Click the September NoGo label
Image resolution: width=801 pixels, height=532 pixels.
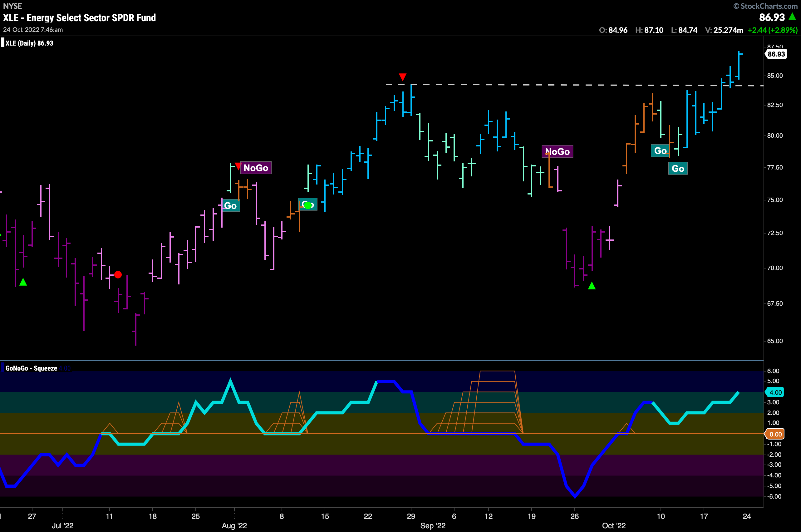click(558, 151)
